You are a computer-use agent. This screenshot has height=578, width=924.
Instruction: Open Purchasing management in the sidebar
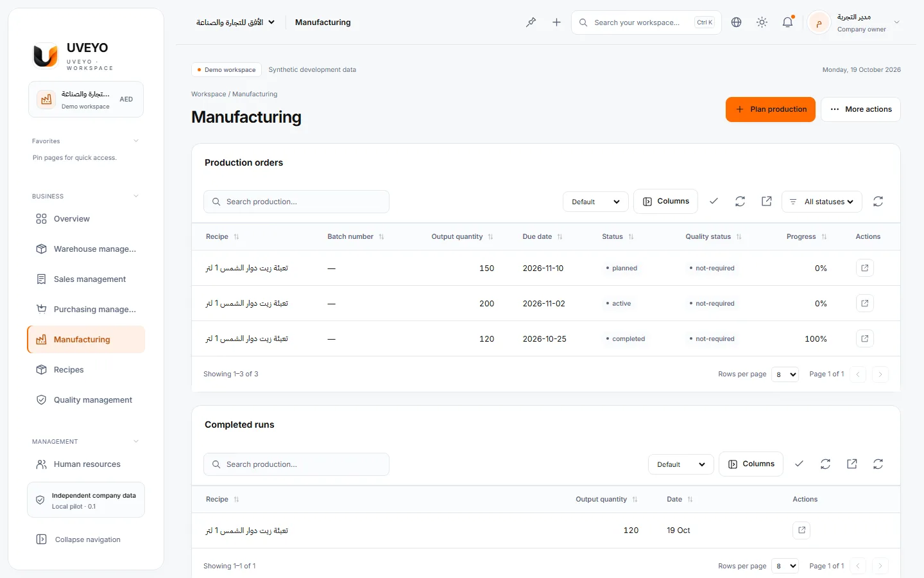86,310
